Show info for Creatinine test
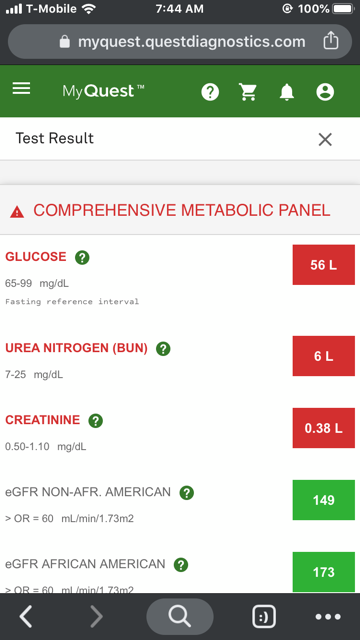360x640 pixels. coord(96,421)
